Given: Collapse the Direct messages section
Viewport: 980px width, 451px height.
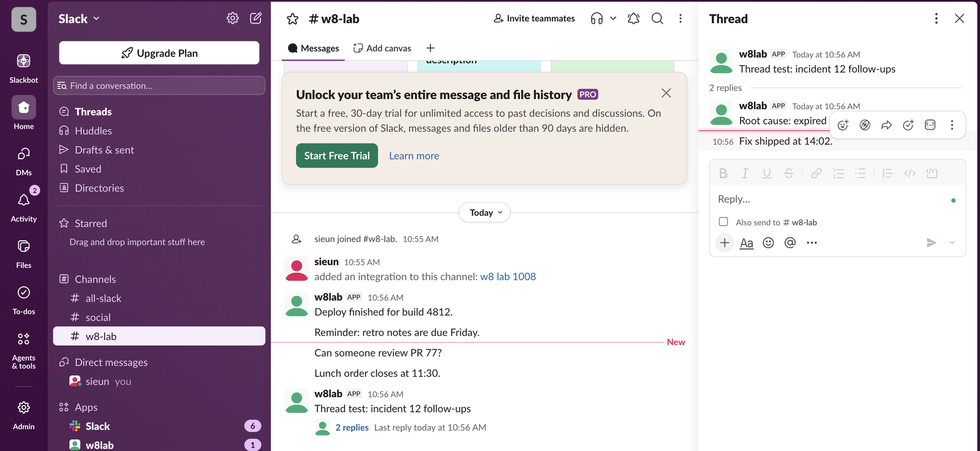Looking at the screenshot, I should 111,363.
